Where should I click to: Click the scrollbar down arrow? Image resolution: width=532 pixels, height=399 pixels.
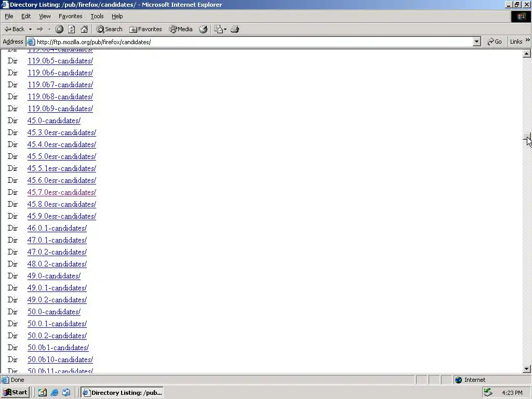[527, 368]
